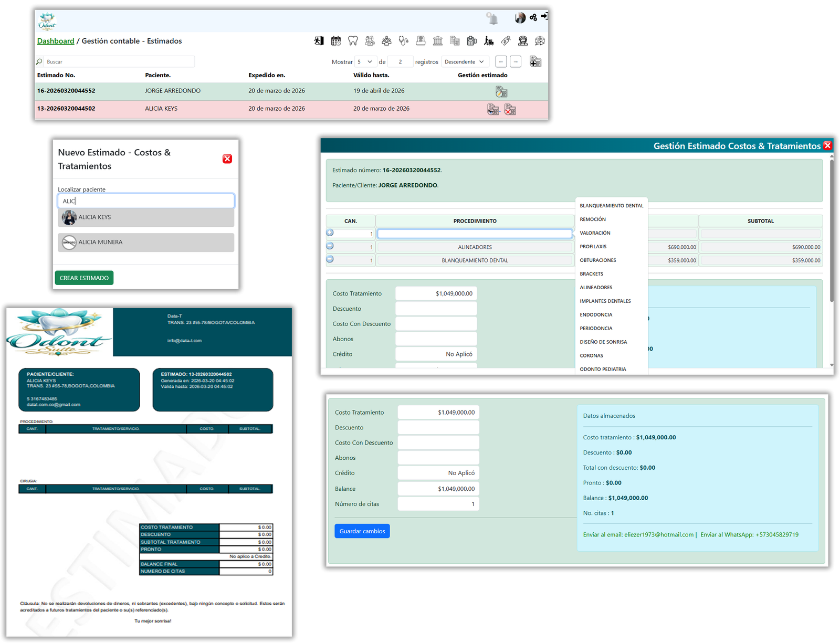Screen dimensions: 840x643
Task: Click the edit estimate icon for Jorge Arredondo
Action: [x=501, y=92]
